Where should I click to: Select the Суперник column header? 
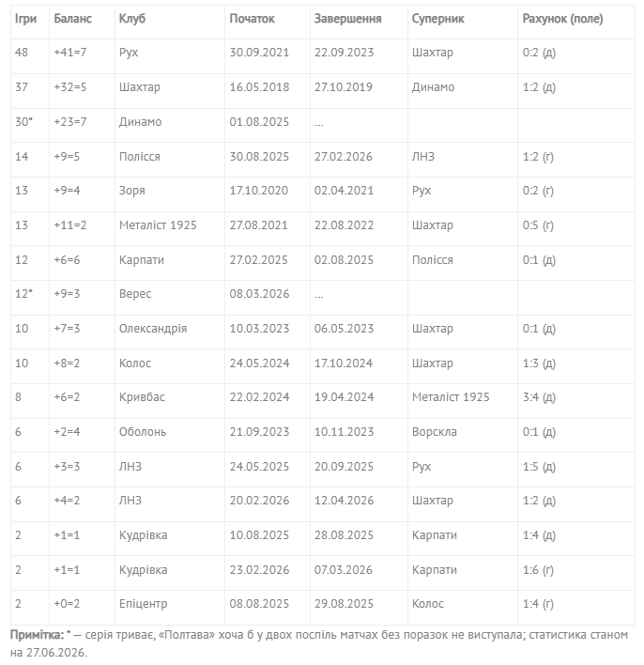pos(463,20)
